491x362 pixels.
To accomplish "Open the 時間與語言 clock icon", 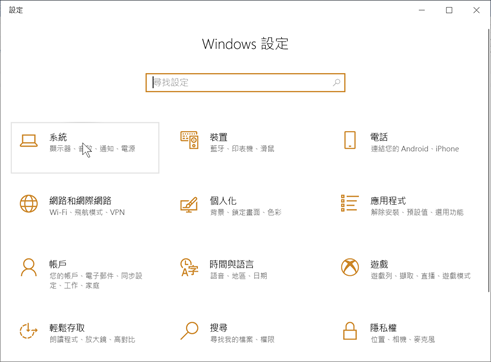I will pos(189,267).
